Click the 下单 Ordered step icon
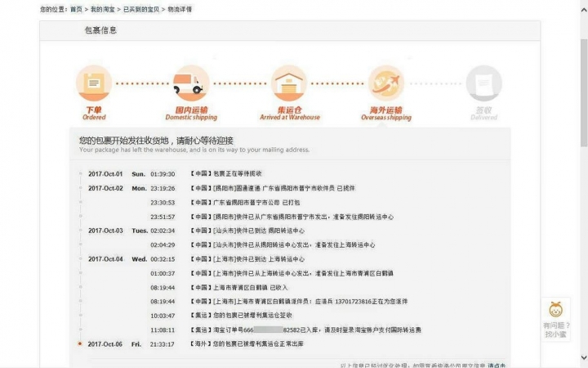 [x=94, y=83]
